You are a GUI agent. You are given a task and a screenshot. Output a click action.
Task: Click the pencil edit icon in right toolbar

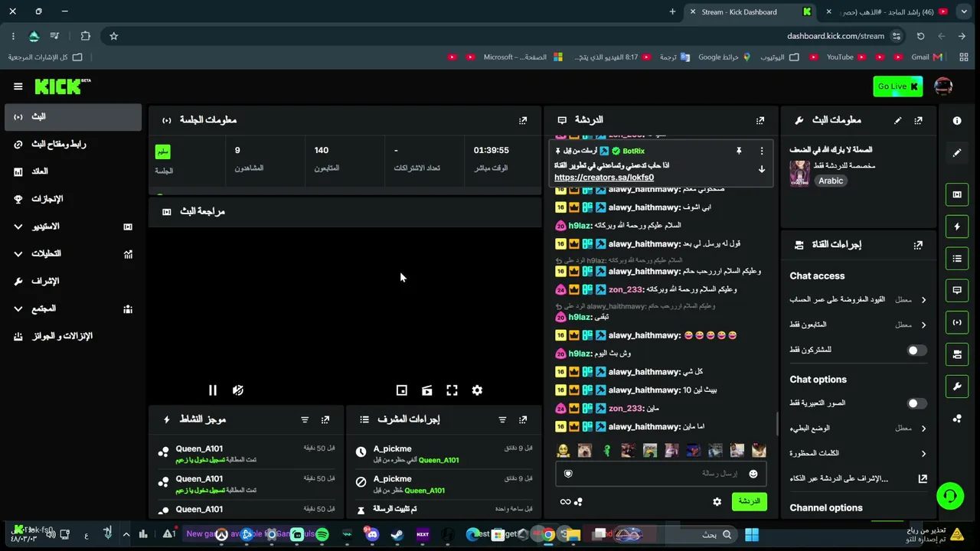(x=957, y=152)
